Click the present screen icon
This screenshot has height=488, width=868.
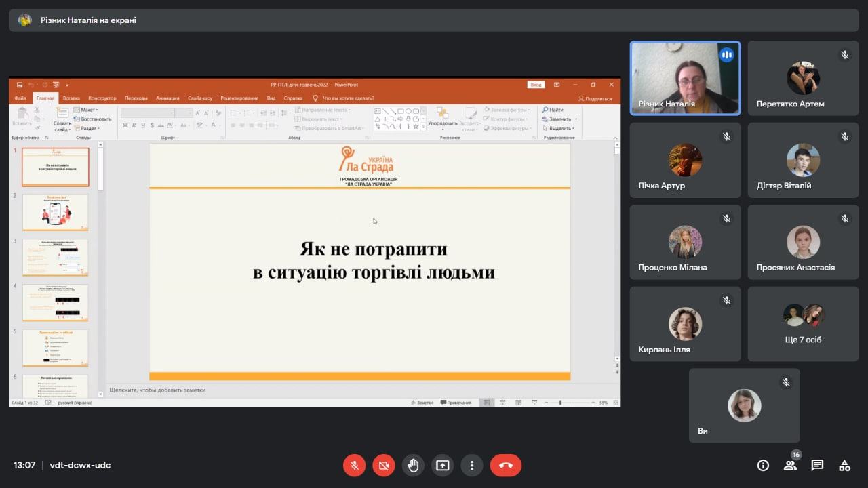pyautogui.click(x=443, y=466)
